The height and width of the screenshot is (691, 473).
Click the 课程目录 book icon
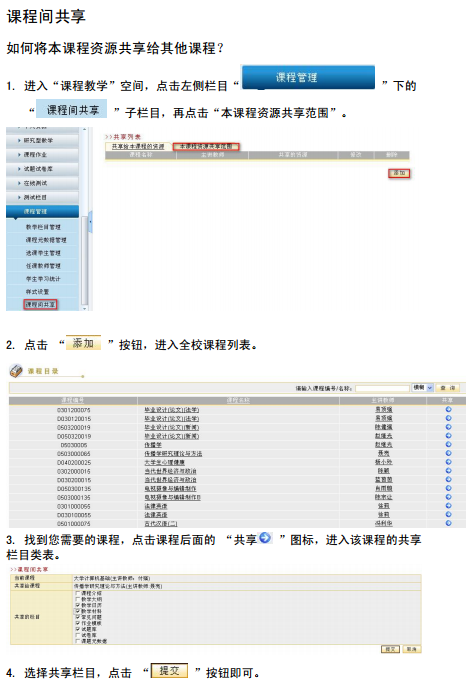(x=16, y=371)
